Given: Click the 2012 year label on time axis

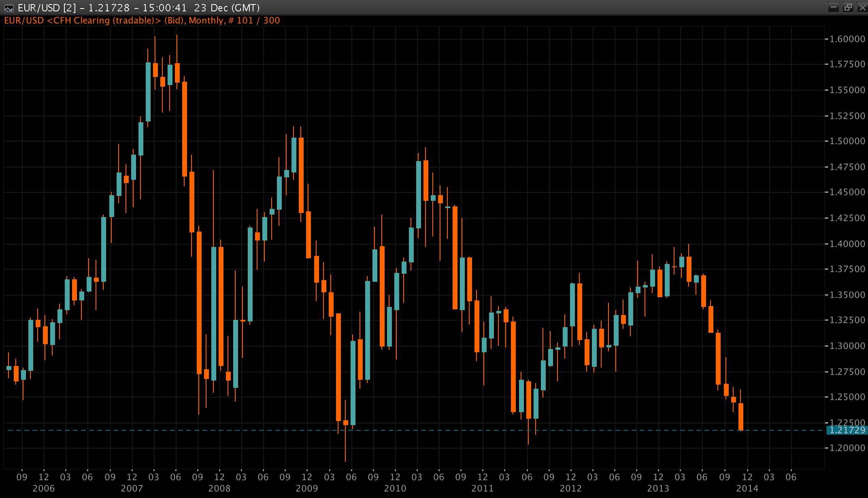Looking at the screenshot, I should tap(571, 488).
